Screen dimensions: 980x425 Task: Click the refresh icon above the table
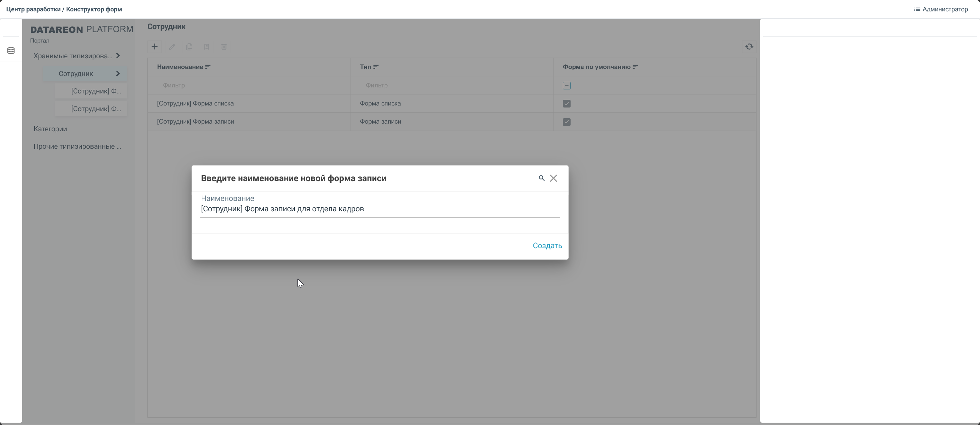pyautogui.click(x=749, y=47)
